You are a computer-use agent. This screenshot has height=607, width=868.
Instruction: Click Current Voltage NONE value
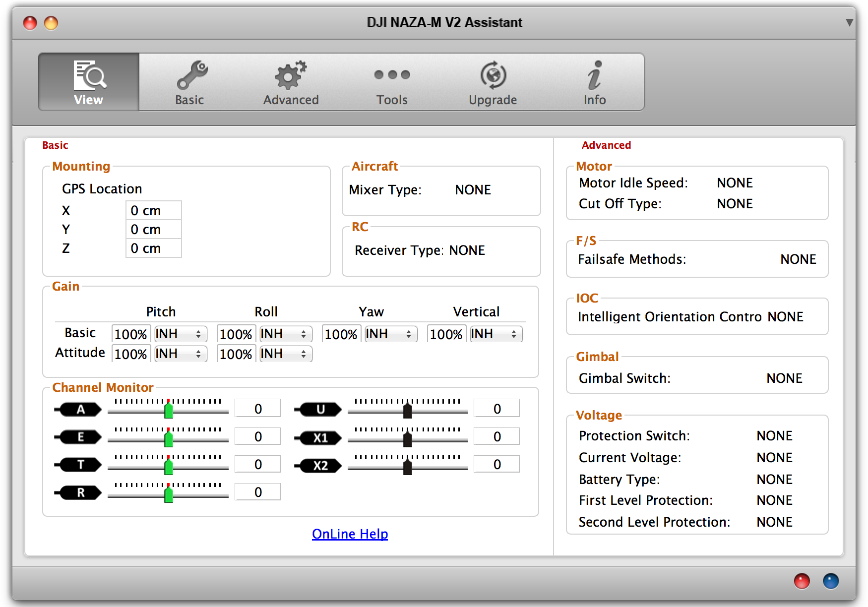click(774, 458)
